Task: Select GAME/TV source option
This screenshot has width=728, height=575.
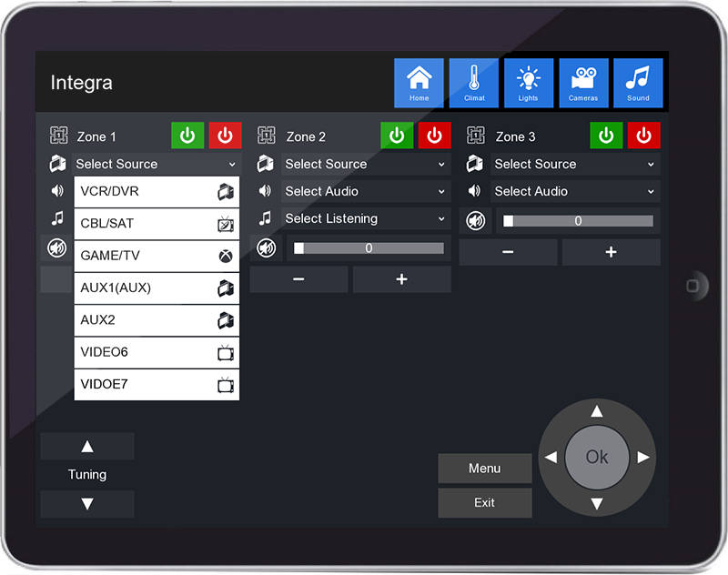Action: tap(157, 256)
